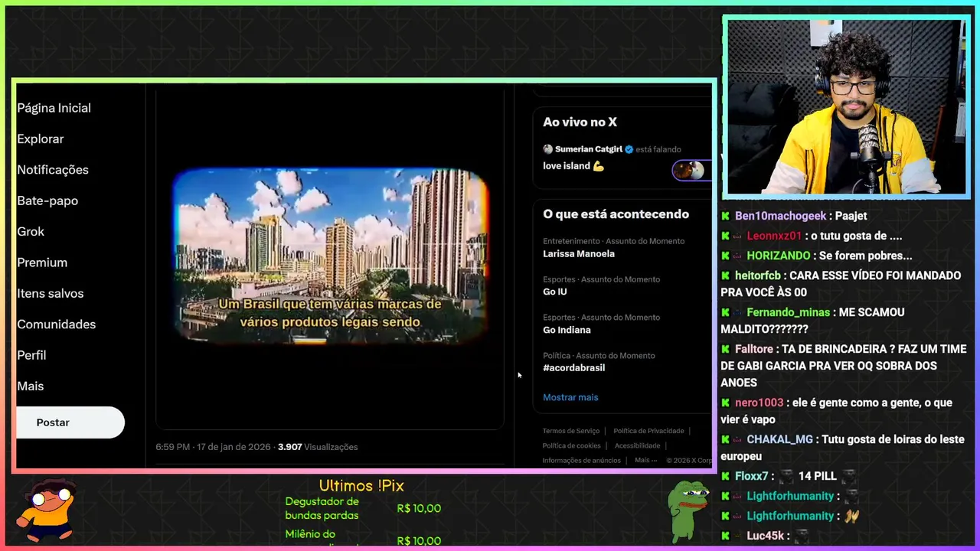Click the verified badge beside Sumerian Catgirl
Screen dimensions: 980x551
point(629,149)
